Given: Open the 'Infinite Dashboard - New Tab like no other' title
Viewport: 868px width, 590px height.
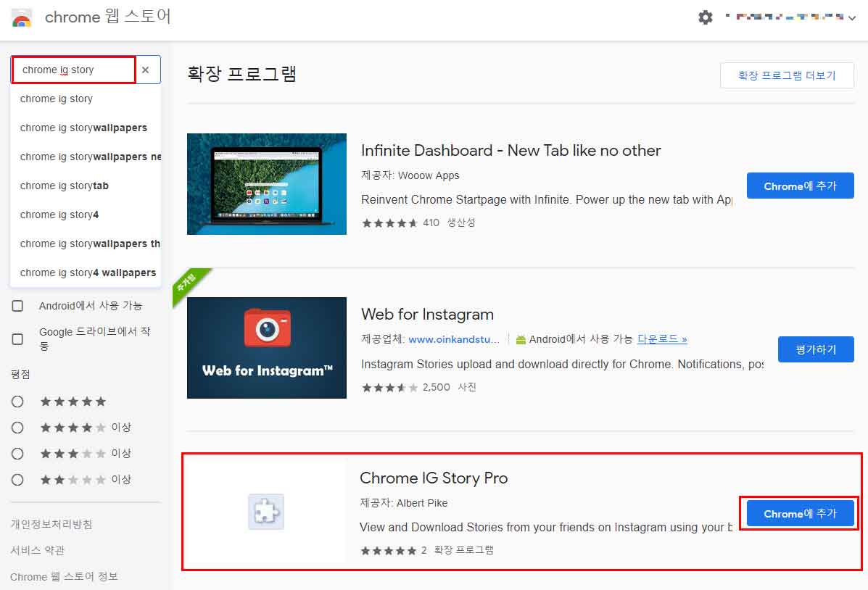Looking at the screenshot, I should (x=511, y=151).
